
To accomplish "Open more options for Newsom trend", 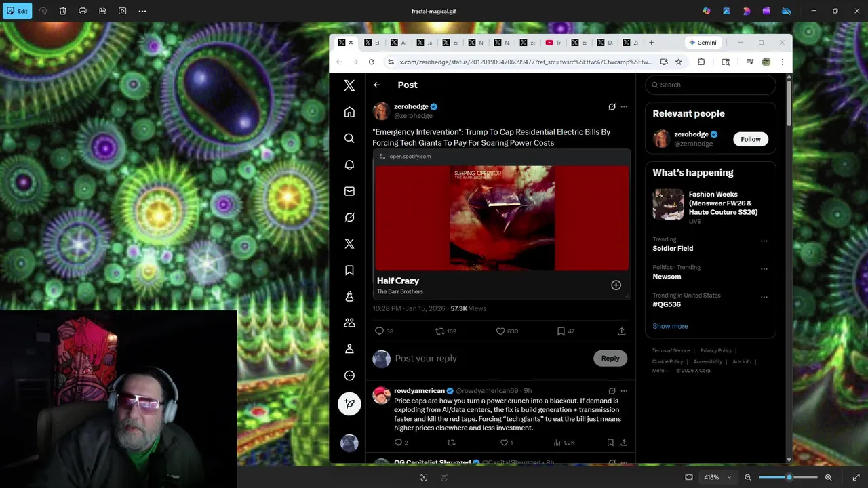I will [764, 268].
